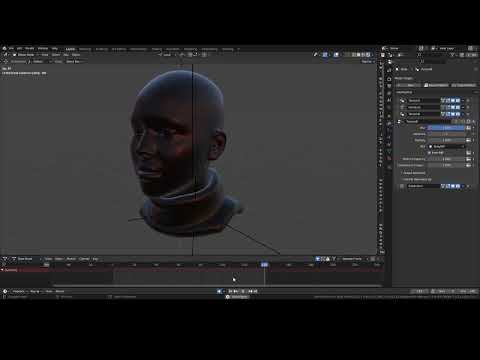Click the End frame field in timeline
Screen dimensions: 480x360
[468, 291]
